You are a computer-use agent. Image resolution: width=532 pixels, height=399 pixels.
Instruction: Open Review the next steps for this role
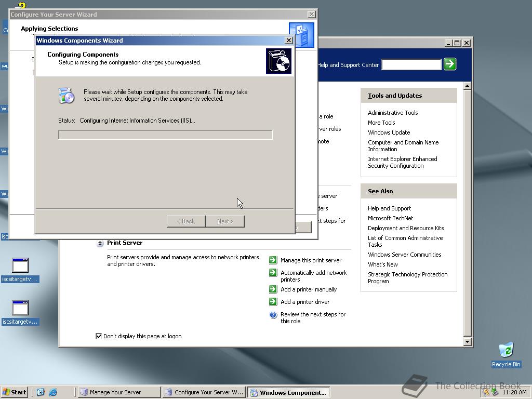pos(313,317)
